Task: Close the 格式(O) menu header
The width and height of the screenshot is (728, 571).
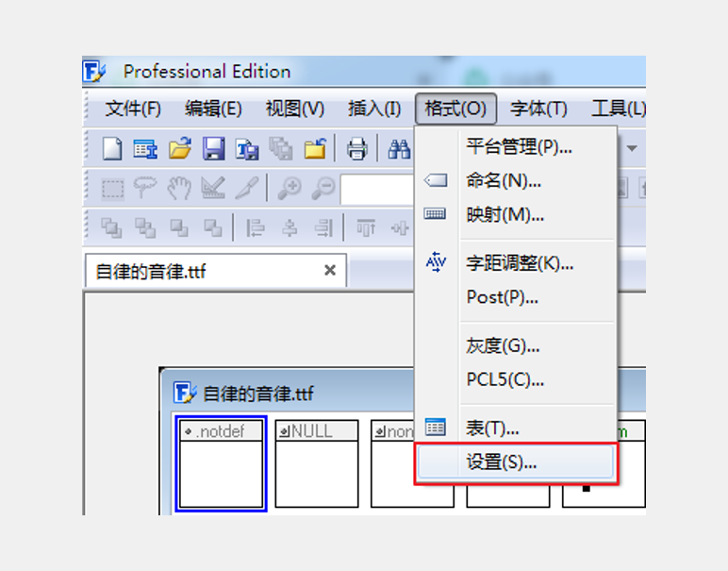Action: click(x=455, y=109)
